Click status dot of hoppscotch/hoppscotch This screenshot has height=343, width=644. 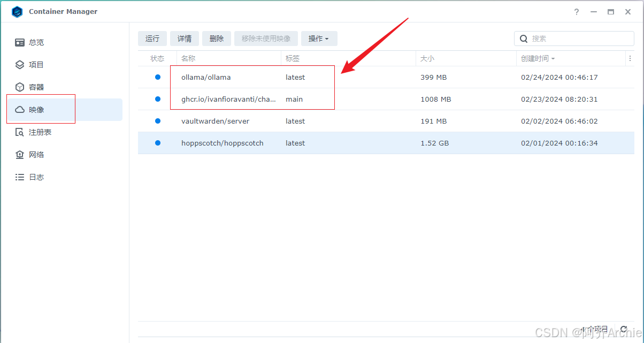(x=158, y=143)
